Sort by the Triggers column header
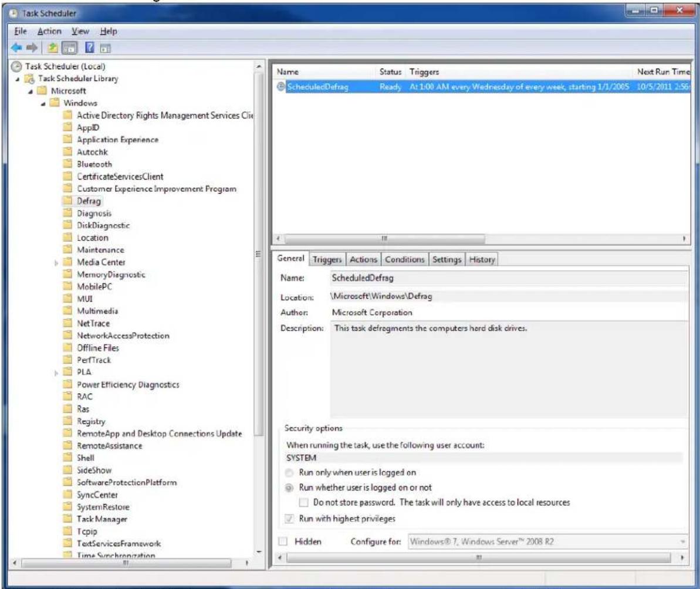Image resolution: width=700 pixels, height=589 pixels. [520, 72]
